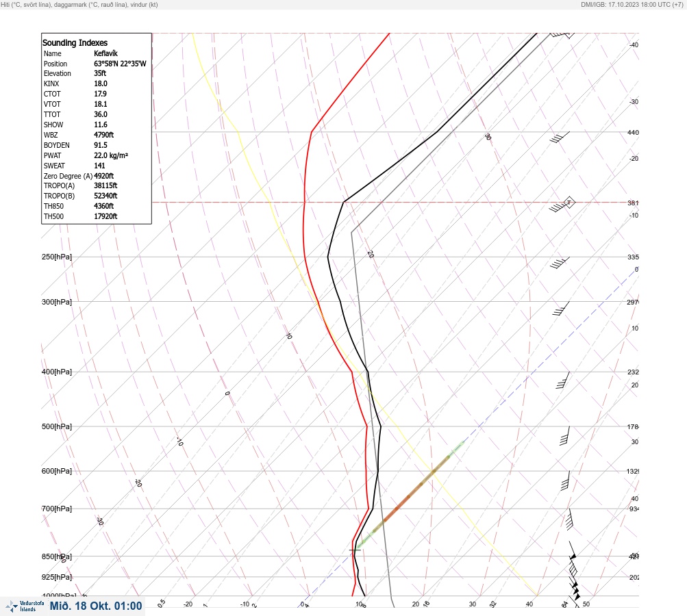Viewport: 687px width, 616px height.
Task: Click the BOYDEN value '91.5'
Action: (100, 145)
